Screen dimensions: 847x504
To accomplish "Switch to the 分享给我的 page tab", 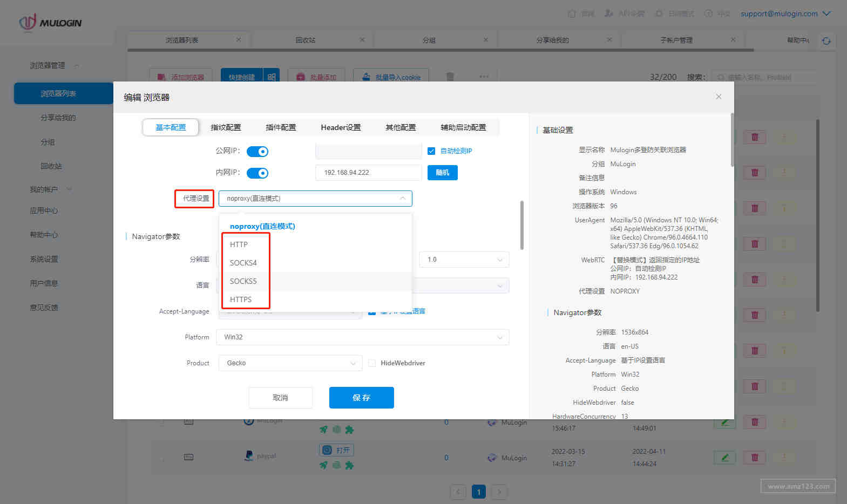I will (553, 40).
